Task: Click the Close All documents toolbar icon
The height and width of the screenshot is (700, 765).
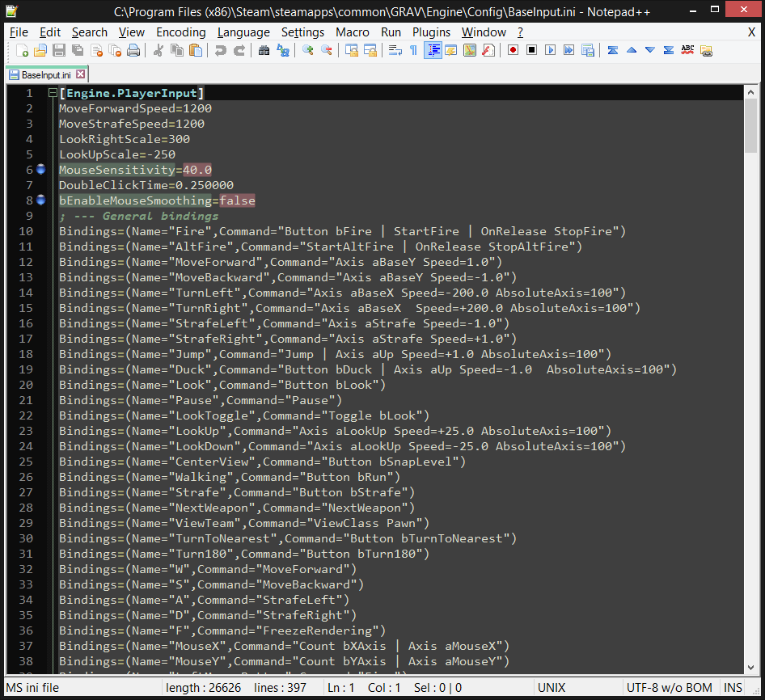Action: tap(115, 50)
